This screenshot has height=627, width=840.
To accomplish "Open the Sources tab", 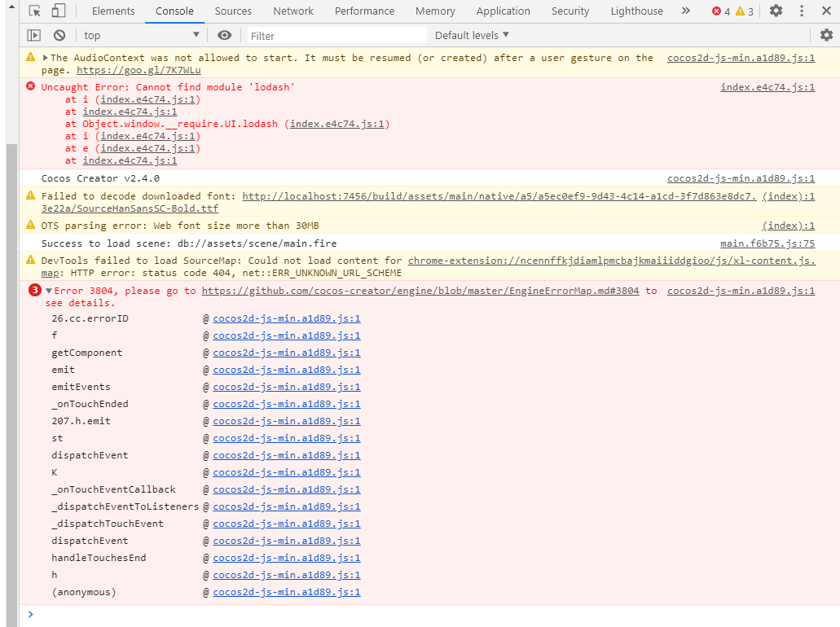I will tap(233, 11).
